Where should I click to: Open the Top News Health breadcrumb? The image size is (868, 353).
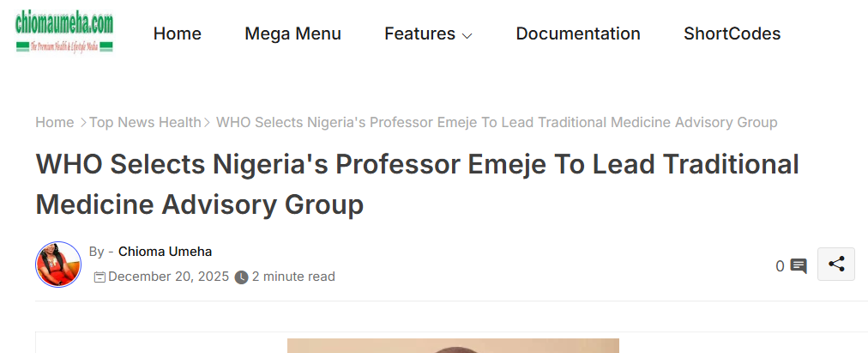[x=145, y=123]
